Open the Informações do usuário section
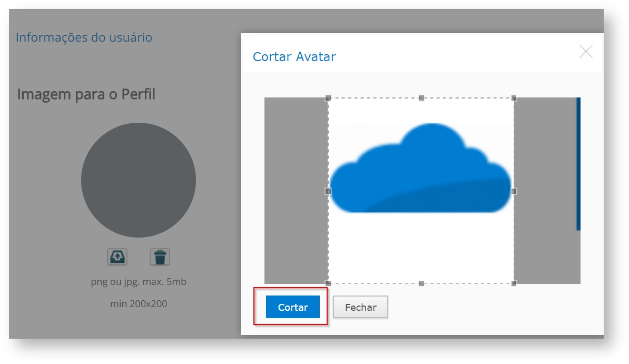The image size is (629, 364). tap(84, 37)
